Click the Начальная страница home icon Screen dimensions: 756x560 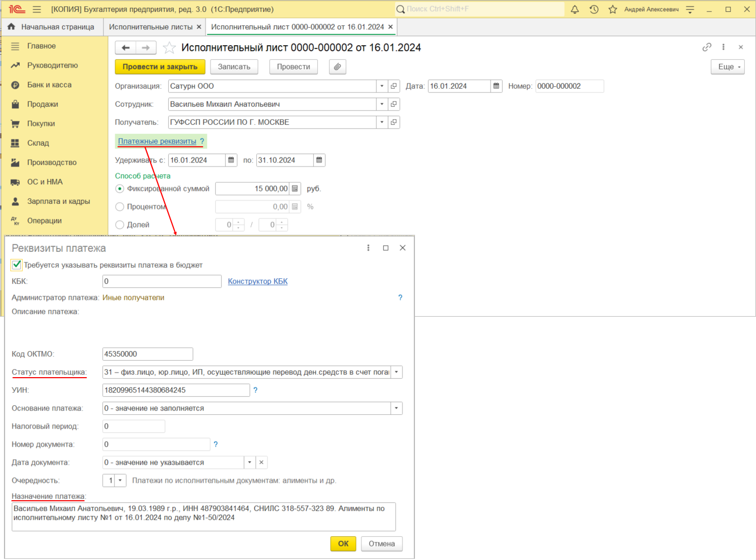click(x=11, y=27)
